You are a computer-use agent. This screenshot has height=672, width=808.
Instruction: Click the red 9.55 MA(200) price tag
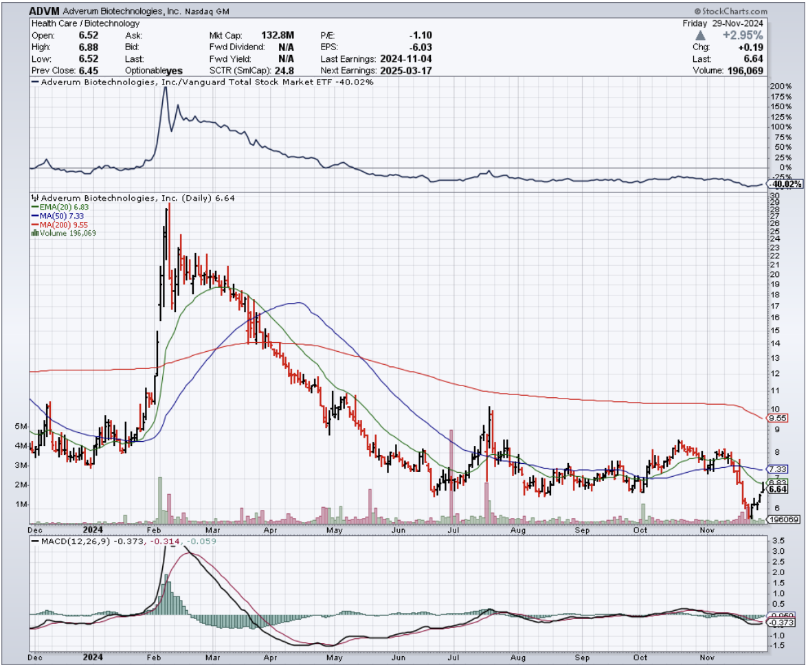(x=777, y=418)
